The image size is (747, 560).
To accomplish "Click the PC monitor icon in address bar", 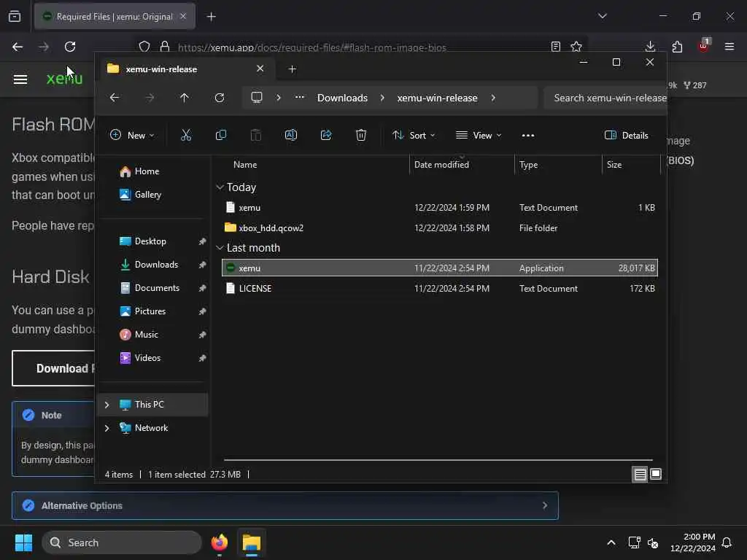I will point(257,98).
